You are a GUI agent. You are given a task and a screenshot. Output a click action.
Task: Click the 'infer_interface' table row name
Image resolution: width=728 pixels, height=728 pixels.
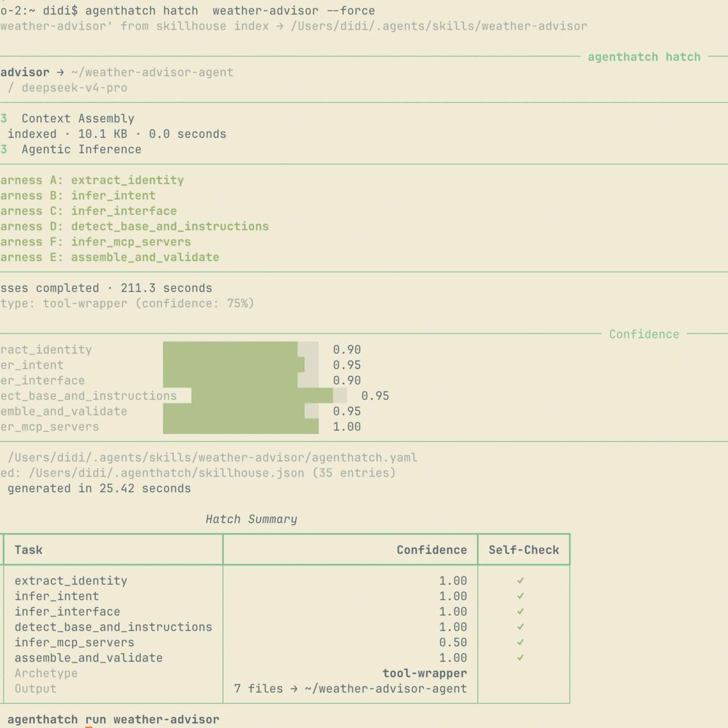[67, 612]
